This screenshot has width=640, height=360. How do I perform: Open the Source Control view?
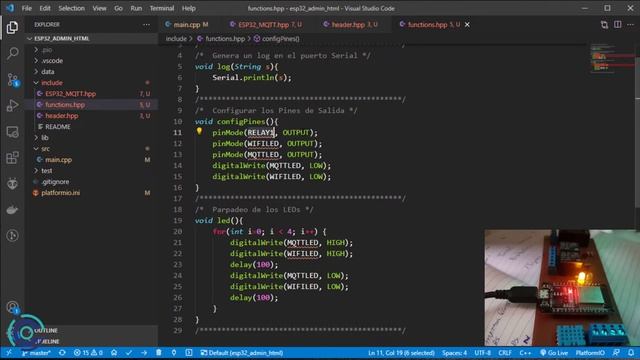[12, 80]
